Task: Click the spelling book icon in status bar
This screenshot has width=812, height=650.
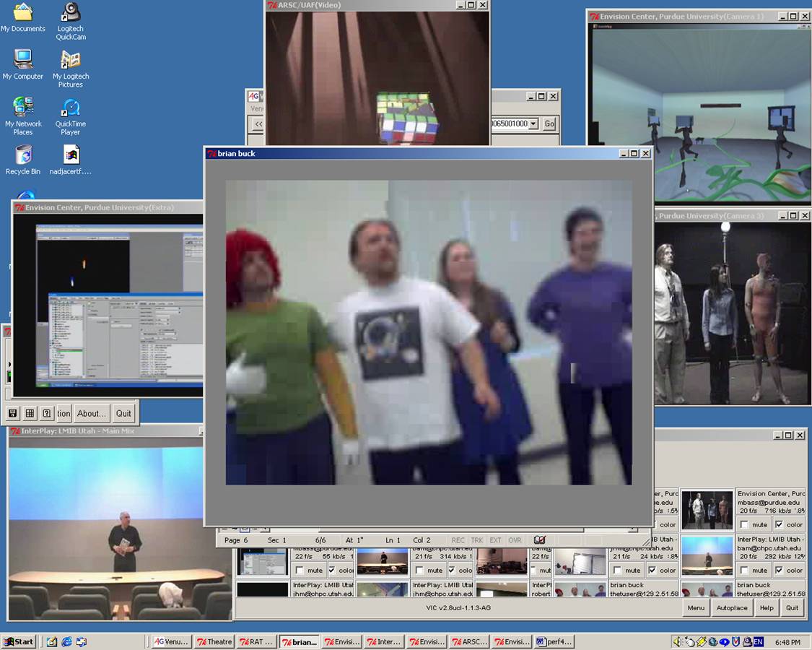Action: pos(539,540)
